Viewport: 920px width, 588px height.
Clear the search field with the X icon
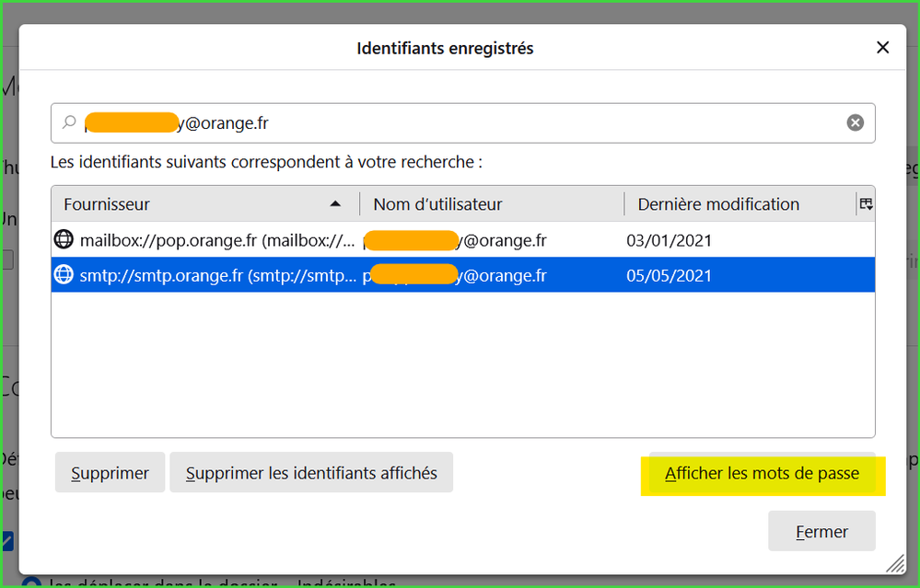pyautogui.click(x=855, y=122)
